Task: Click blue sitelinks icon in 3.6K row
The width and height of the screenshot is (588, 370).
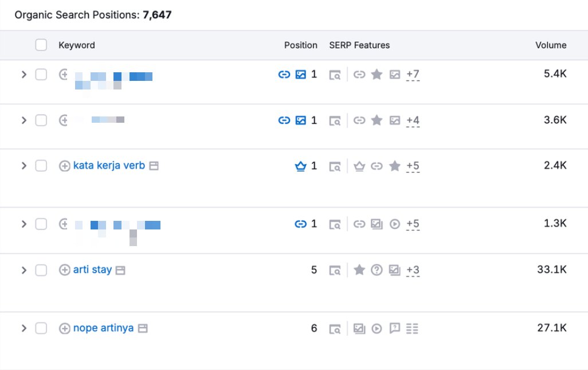Action: 284,120
